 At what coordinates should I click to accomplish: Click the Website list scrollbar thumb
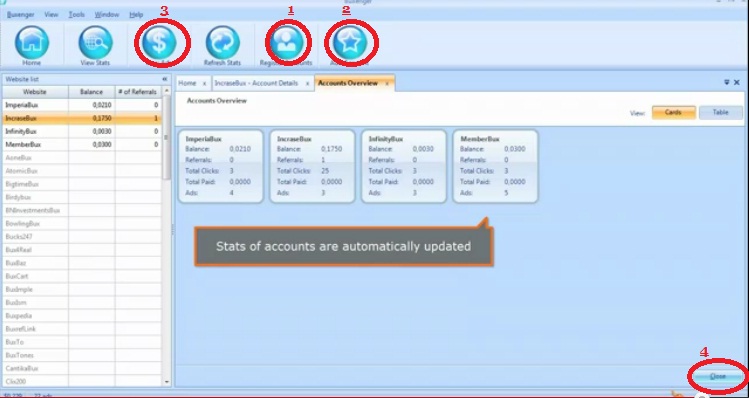(167, 138)
